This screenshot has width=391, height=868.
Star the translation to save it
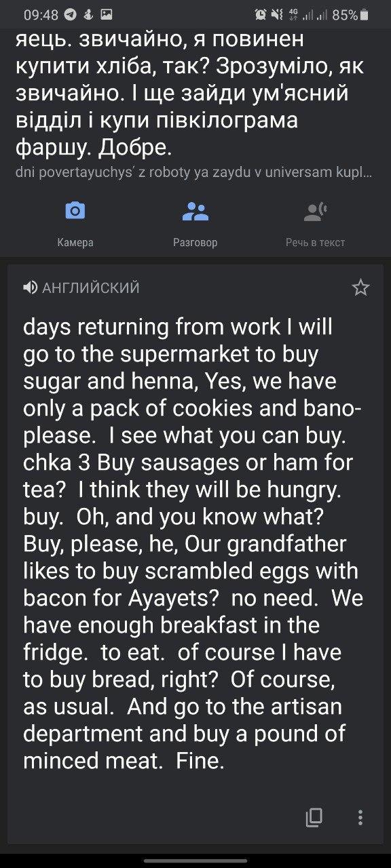click(x=360, y=288)
